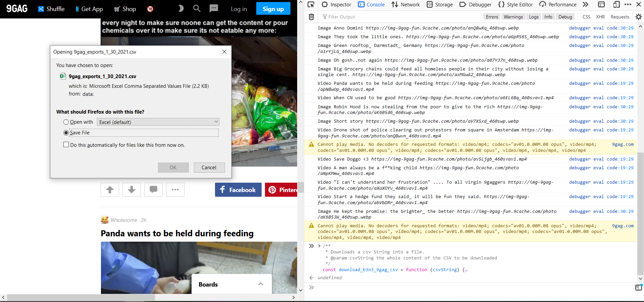Click the Anno Domini image URL in console

click(x=442, y=28)
